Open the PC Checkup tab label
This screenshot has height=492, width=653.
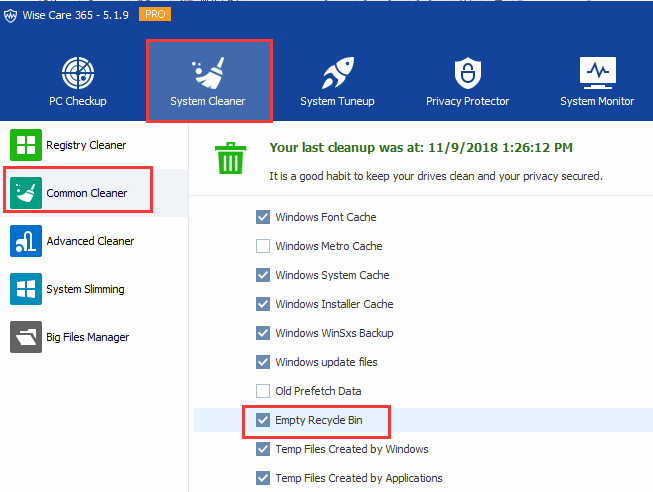tap(78, 101)
